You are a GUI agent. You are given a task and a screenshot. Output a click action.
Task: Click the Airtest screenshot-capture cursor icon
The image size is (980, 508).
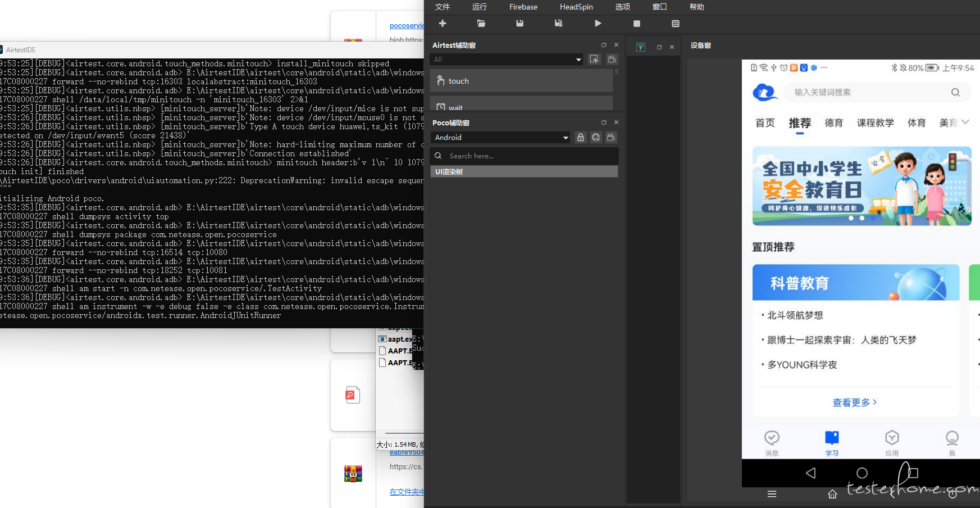pyautogui.click(x=594, y=59)
